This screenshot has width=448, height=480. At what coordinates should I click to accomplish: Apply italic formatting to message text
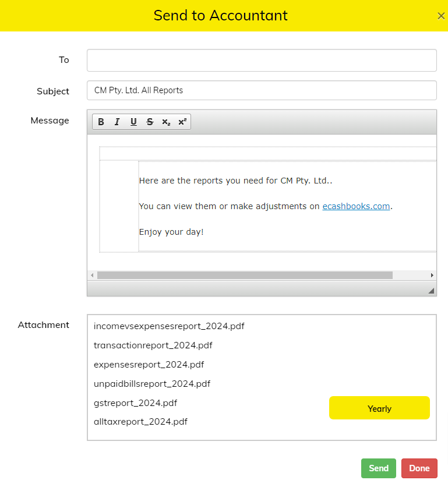point(117,122)
